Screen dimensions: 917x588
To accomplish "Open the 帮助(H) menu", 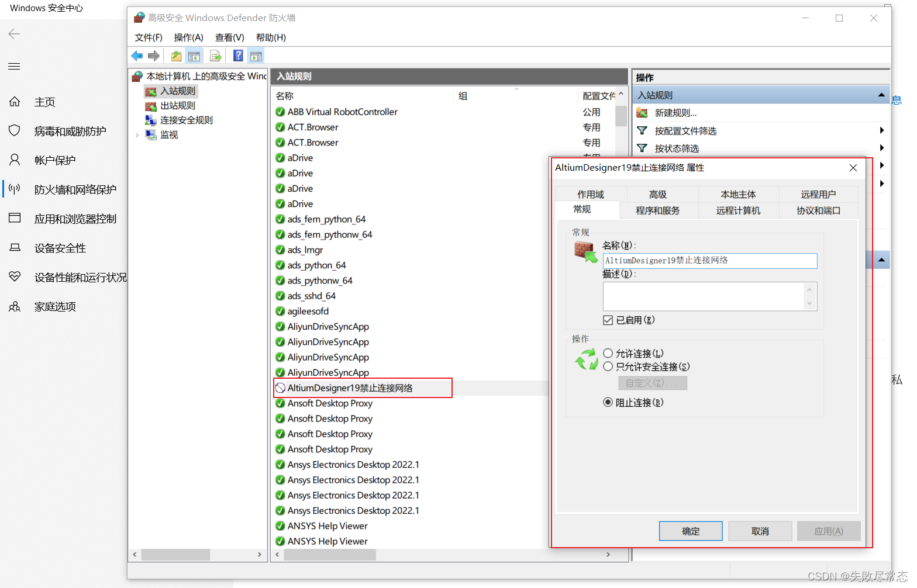I will click(x=271, y=37).
